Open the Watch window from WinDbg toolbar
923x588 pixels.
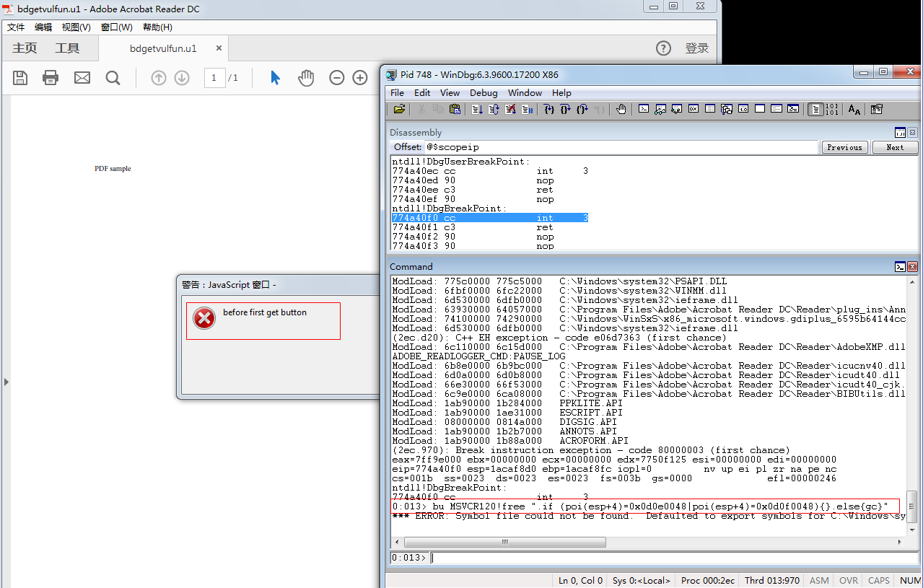(x=660, y=109)
